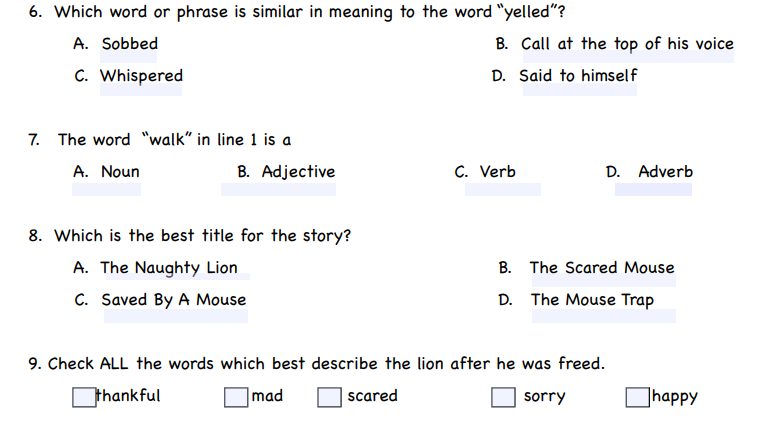Check the scared checkbox
771x439 pixels.
[329, 397]
